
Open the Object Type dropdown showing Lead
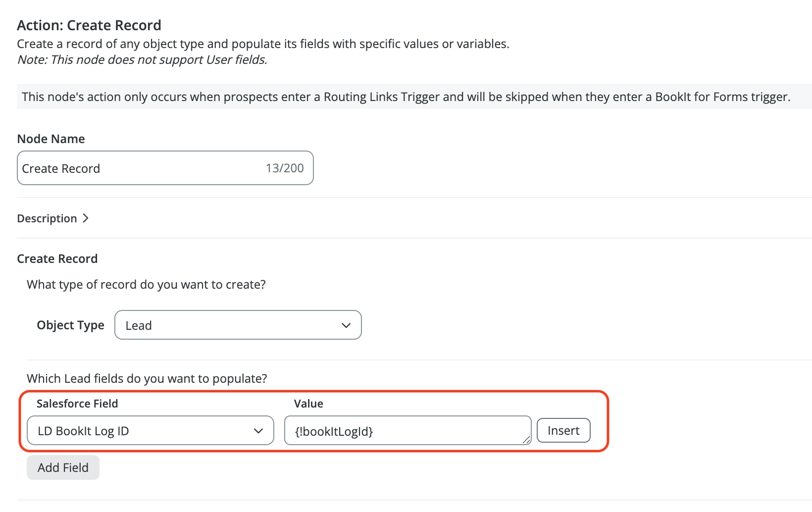(238, 325)
